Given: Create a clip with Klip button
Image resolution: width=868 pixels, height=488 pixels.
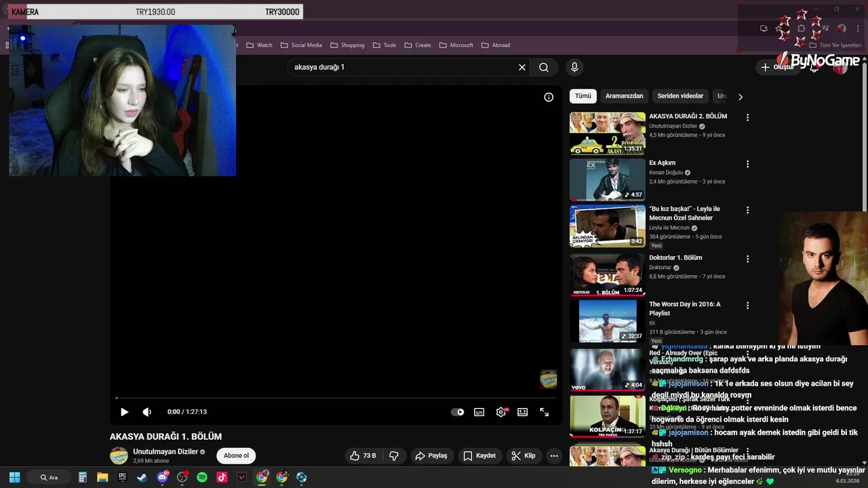Looking at the screenshot, I should click(524, 455).
